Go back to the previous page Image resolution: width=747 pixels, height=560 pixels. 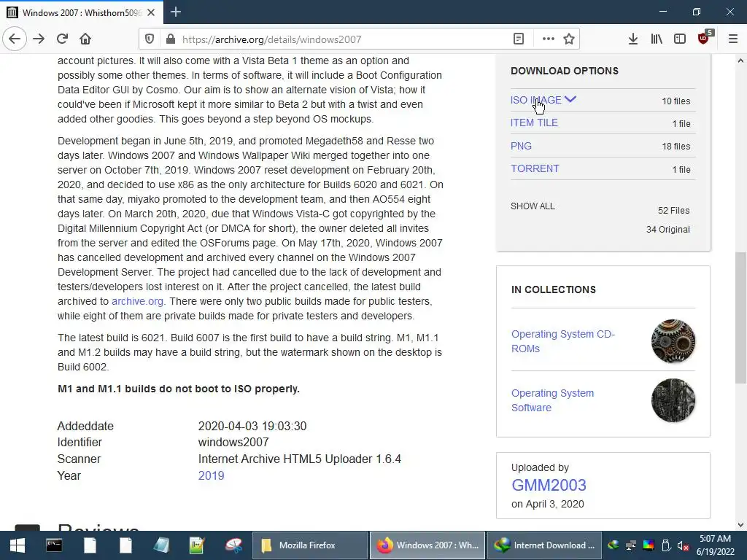click(15, 39)
